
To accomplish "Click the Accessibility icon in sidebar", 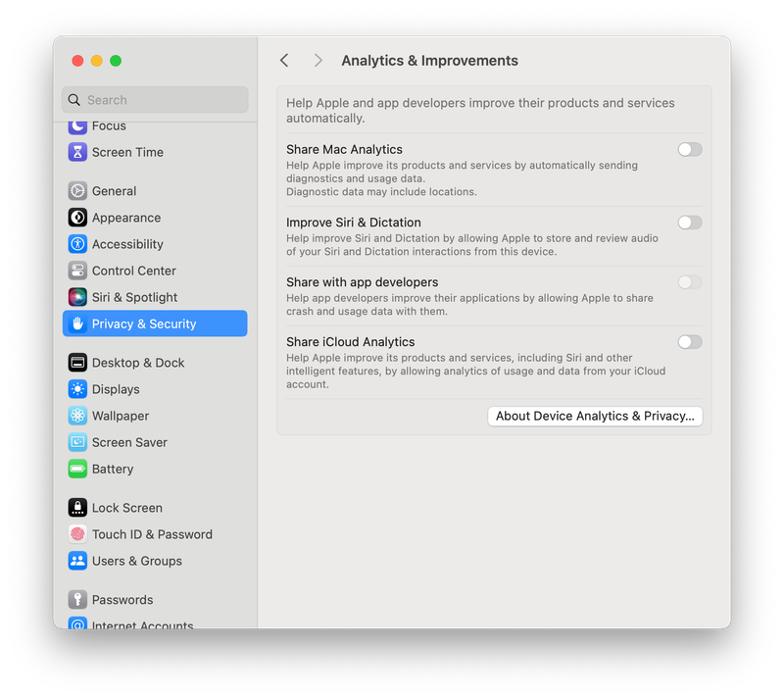I will coord(77,244).
